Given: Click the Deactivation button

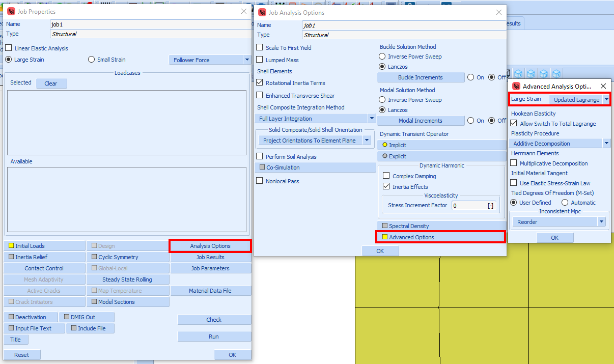Looking at the screenshot, I should click(31, 317).
